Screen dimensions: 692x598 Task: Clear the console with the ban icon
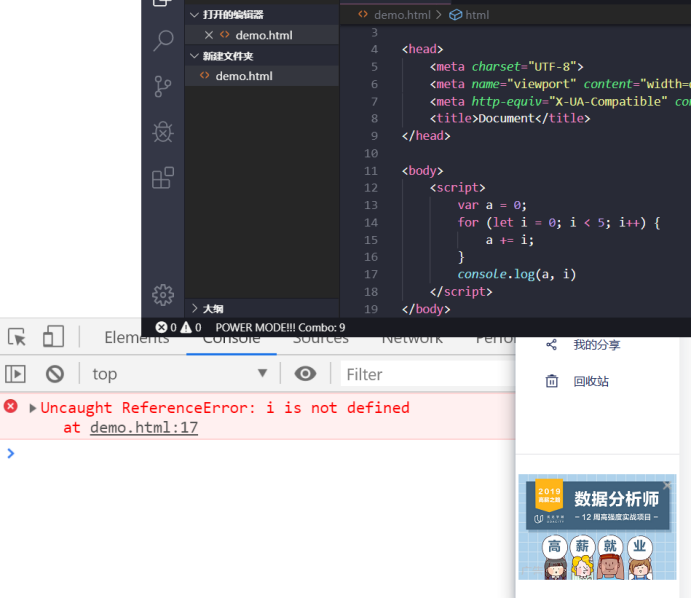pos(55,374)
